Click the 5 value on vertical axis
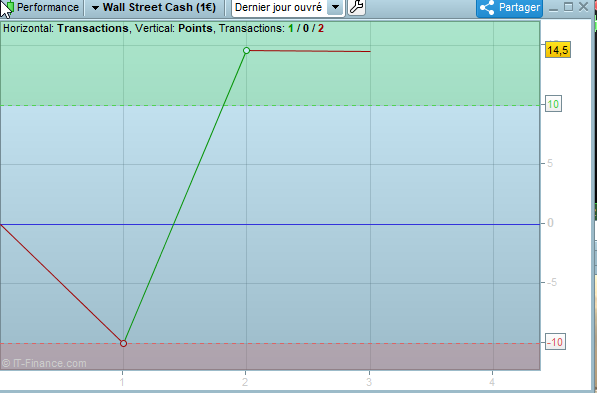597x393 pixels. click(550, 163)
